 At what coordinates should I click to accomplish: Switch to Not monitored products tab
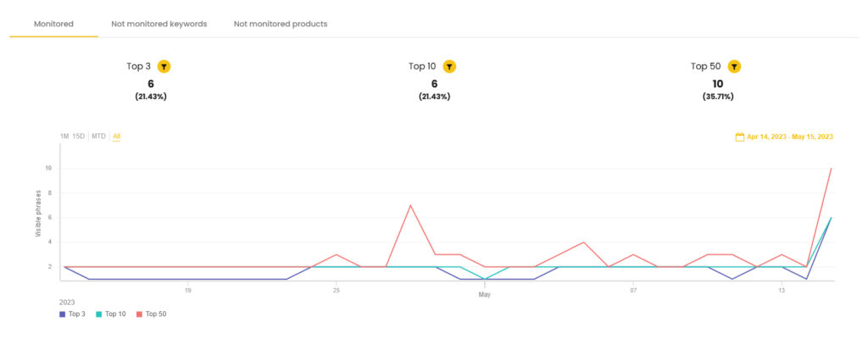point(280,25)
